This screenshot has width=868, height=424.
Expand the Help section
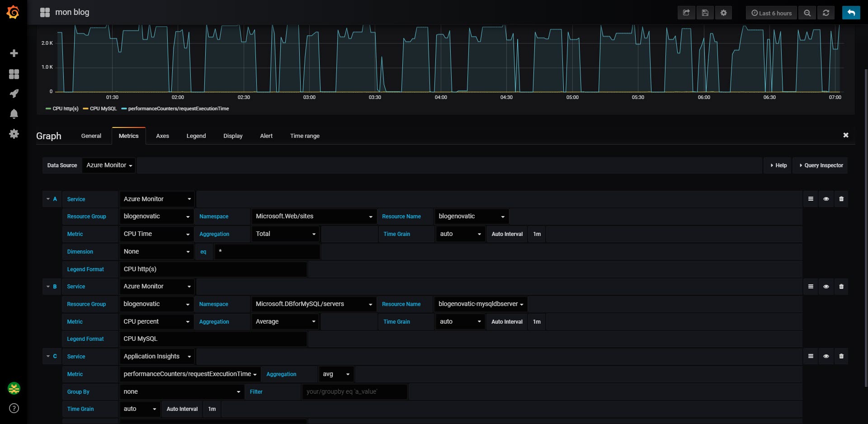(x=778, y=165)
